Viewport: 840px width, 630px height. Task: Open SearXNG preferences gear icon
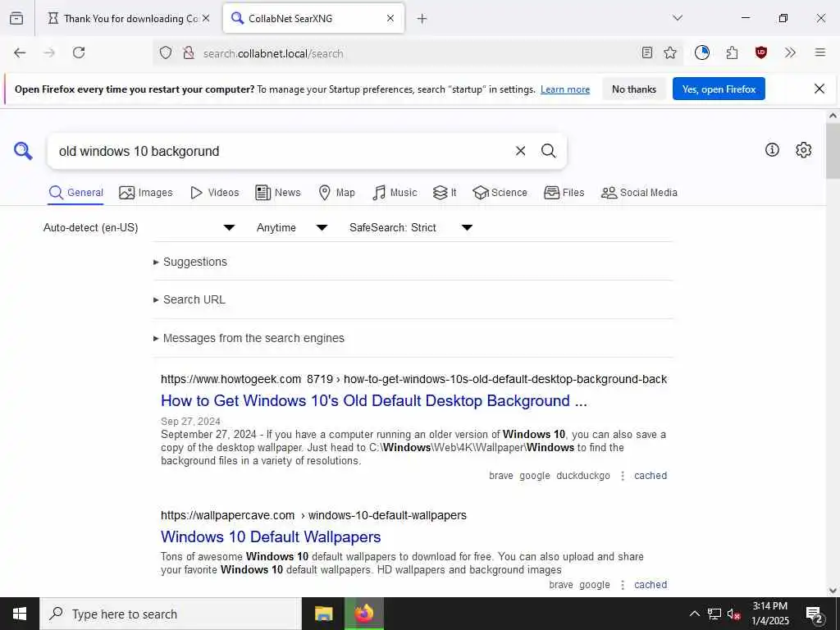(803, 150)
